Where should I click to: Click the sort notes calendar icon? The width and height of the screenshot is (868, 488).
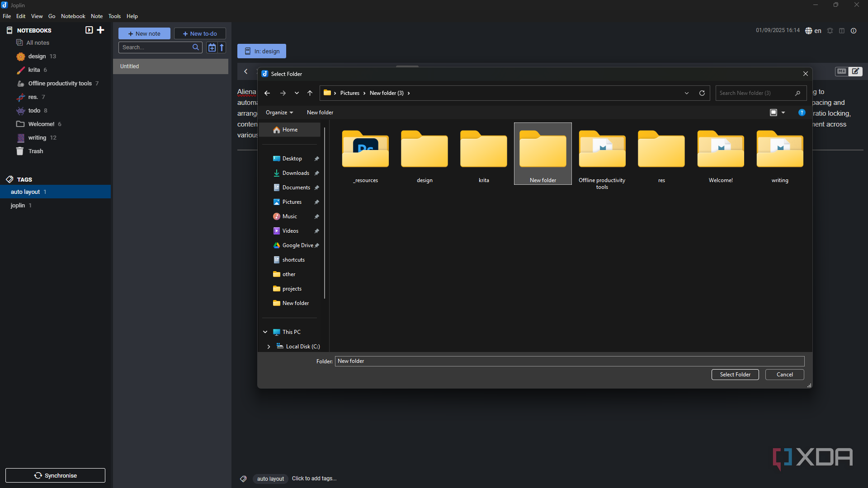point(212,47)
